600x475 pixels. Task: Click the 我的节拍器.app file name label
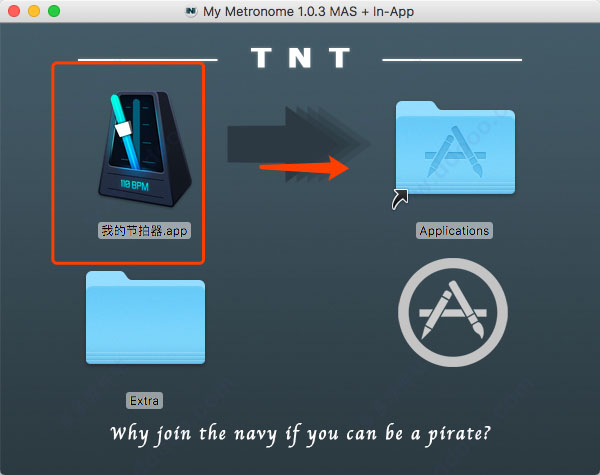[144, 231]
